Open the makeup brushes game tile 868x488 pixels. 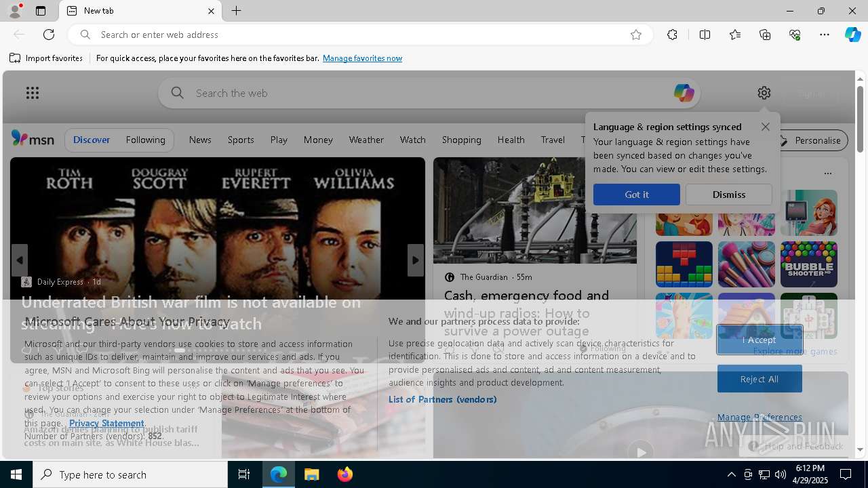747,264
